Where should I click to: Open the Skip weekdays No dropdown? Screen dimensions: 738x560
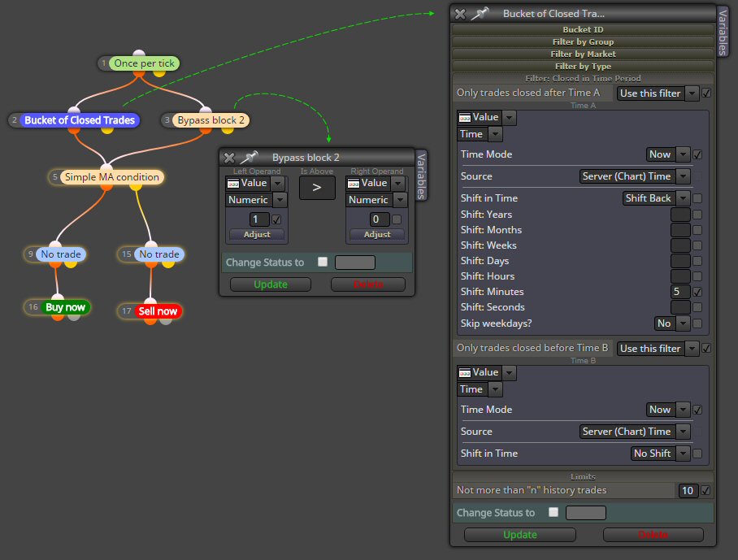(x=672, y=323)
